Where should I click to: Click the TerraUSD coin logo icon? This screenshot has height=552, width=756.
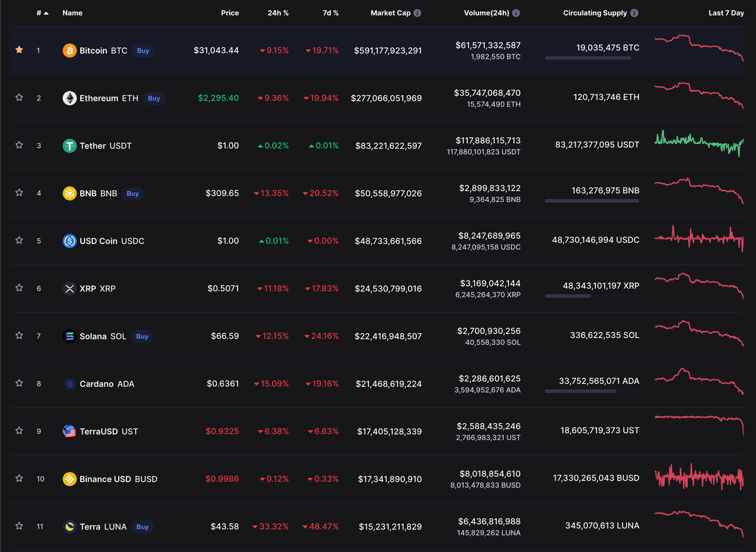[x=70, y=431]
